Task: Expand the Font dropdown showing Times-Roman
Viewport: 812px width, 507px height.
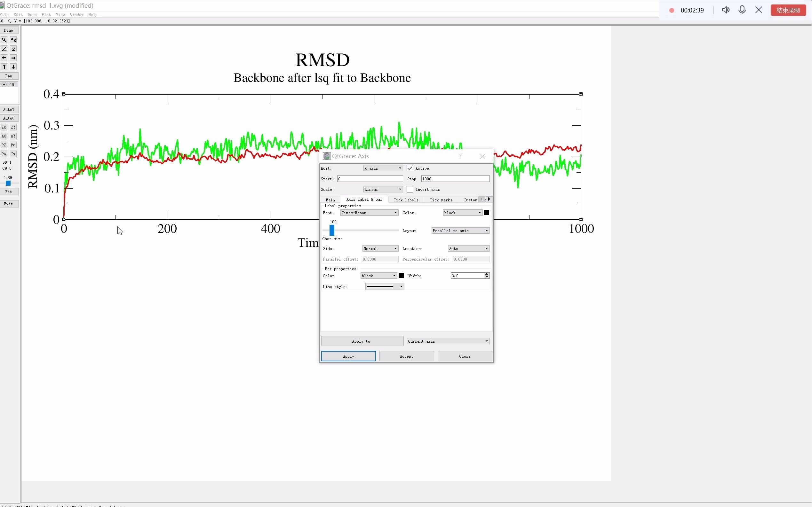Action: tap(369, 213)
